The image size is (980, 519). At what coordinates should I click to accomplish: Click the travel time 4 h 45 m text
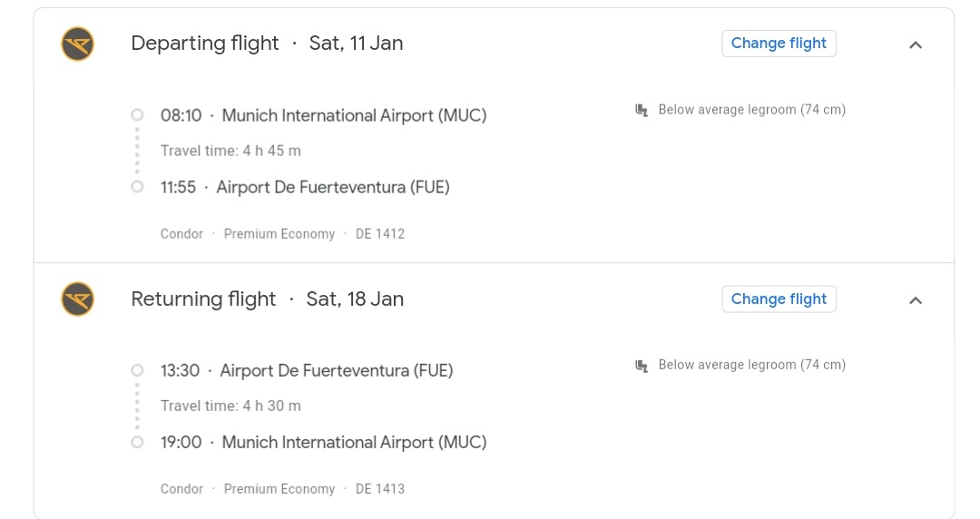230,151
